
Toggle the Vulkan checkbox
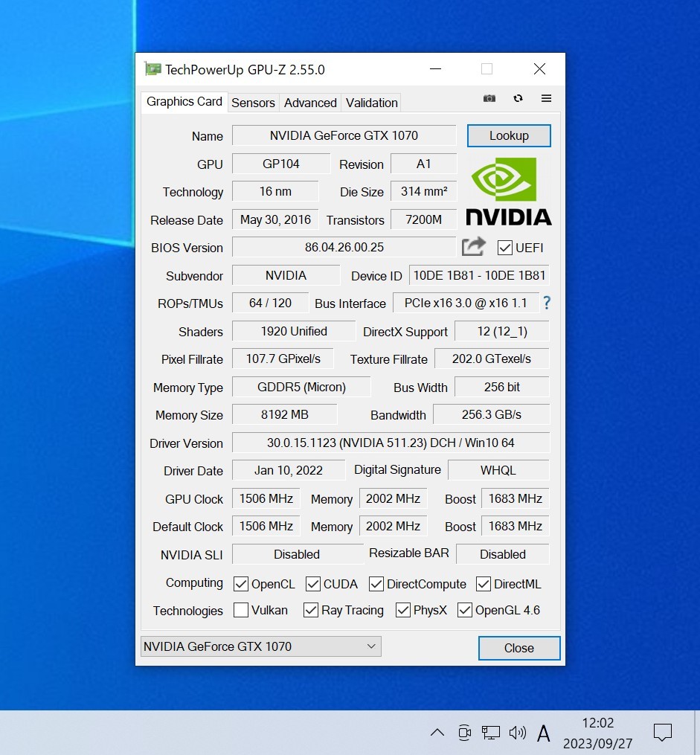pyautogui.click(x=241, y=610)
